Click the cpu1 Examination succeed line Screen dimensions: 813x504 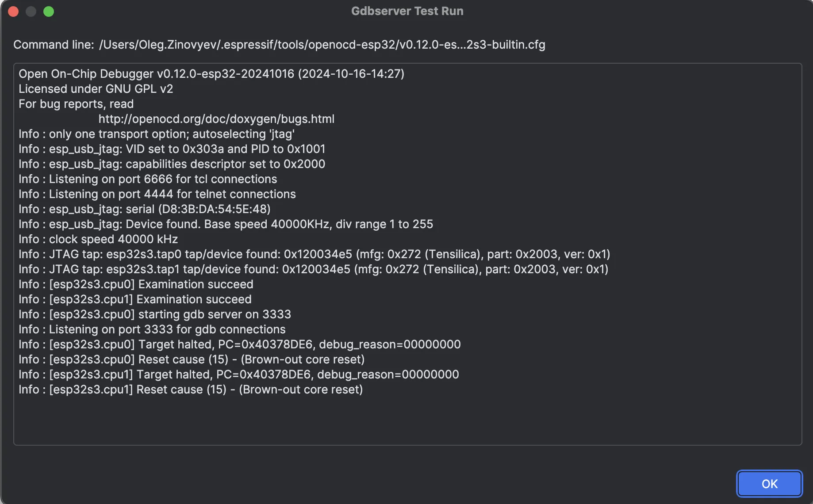click(135, 299)
